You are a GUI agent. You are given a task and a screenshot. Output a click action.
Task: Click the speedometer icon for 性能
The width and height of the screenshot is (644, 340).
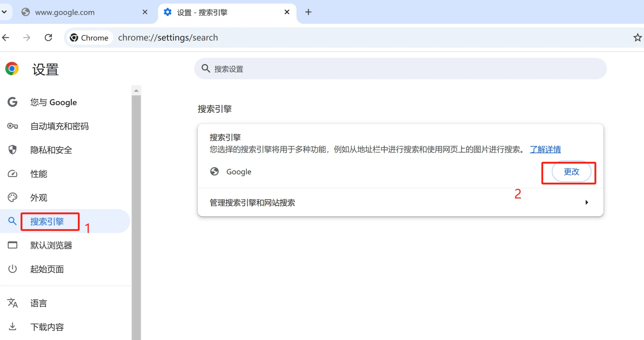click(x=12, y=173)
